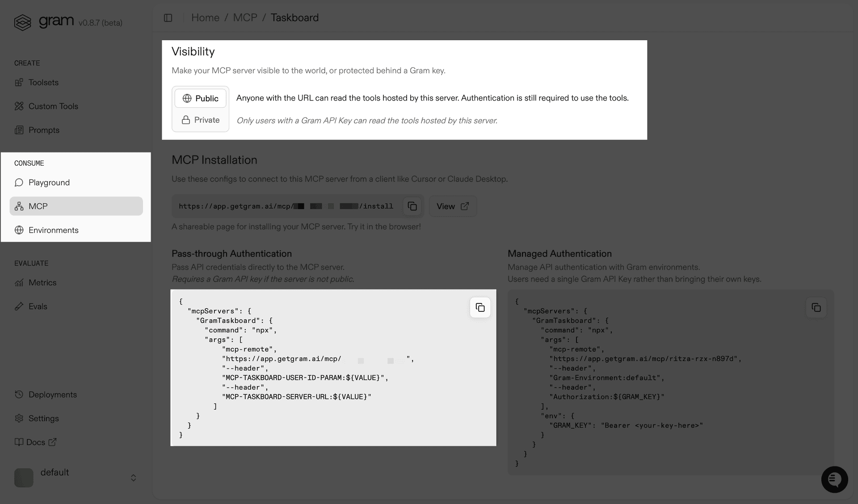Copy the Managed Authentication config

point(816,307)
